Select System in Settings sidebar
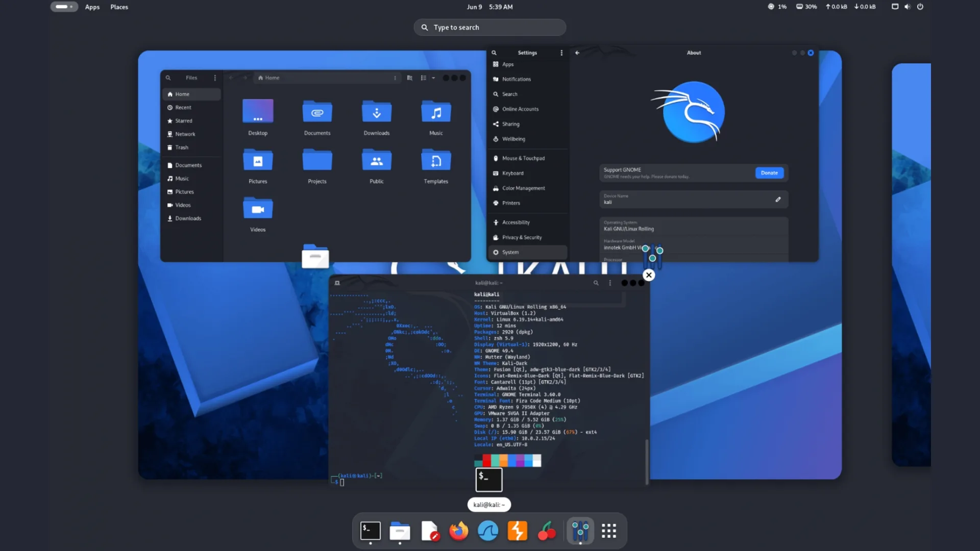The height and width of the screenshot is (551, 980). (528, 252)
